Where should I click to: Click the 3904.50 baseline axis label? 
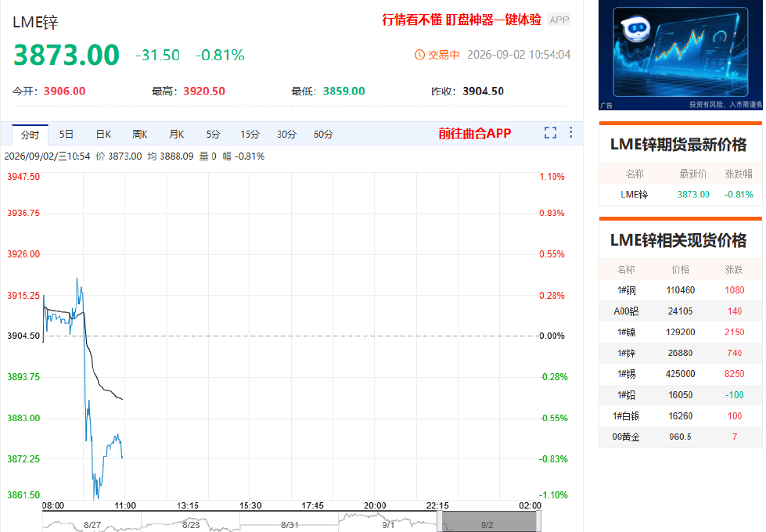tap(23, 336)
